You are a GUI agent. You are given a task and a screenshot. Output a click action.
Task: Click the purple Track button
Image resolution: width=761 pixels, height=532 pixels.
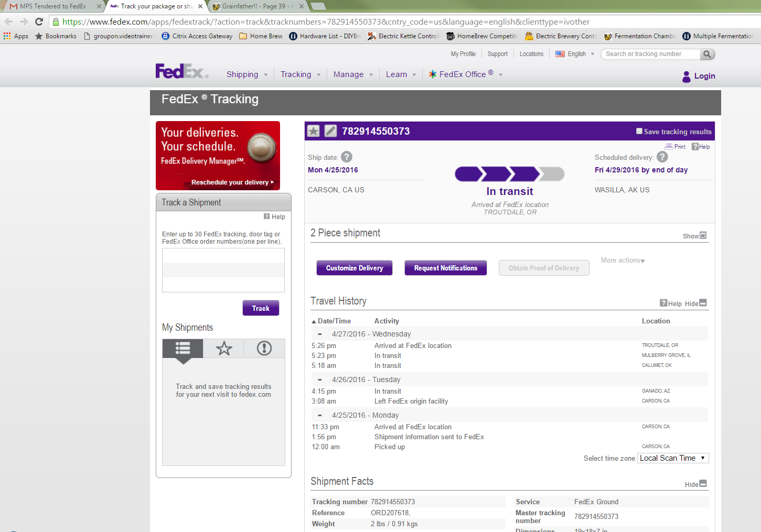coord(261,308)
